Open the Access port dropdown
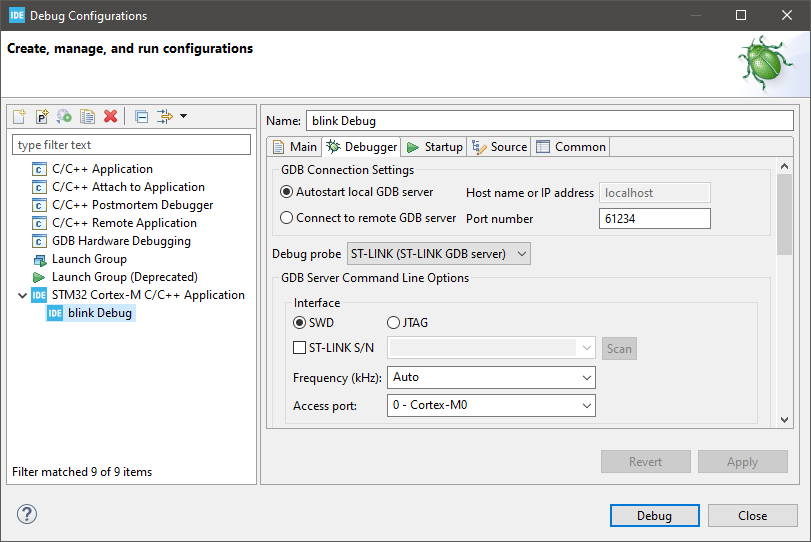The width and height of the screenshot is (811, 542). coord(491,405)
